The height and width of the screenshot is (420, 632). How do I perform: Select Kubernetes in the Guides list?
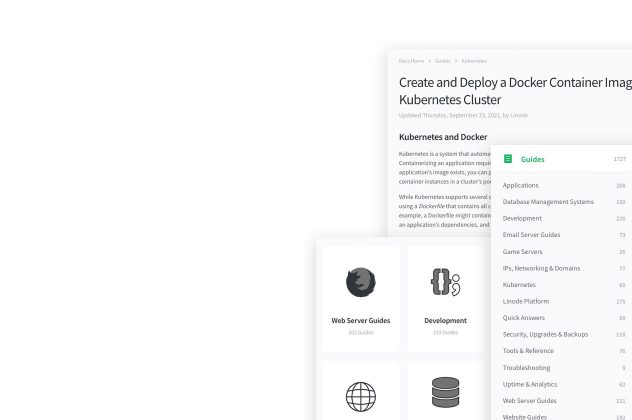[x=519, y=285]
